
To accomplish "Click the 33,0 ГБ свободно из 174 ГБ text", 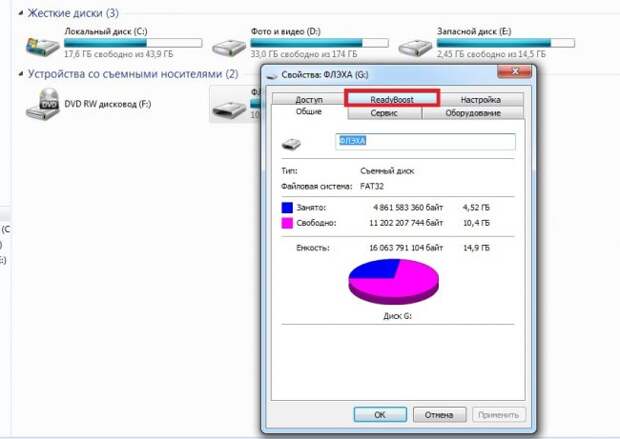I will [304, 54].
